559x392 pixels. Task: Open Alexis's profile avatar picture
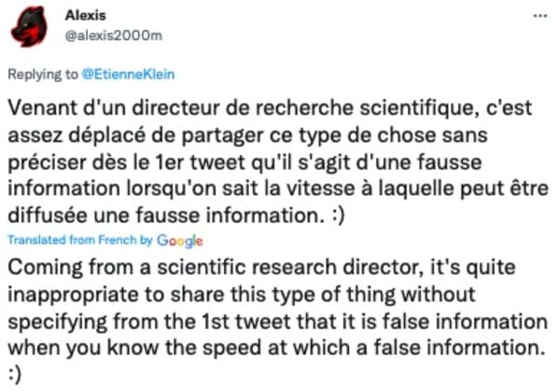coord(29,27)
